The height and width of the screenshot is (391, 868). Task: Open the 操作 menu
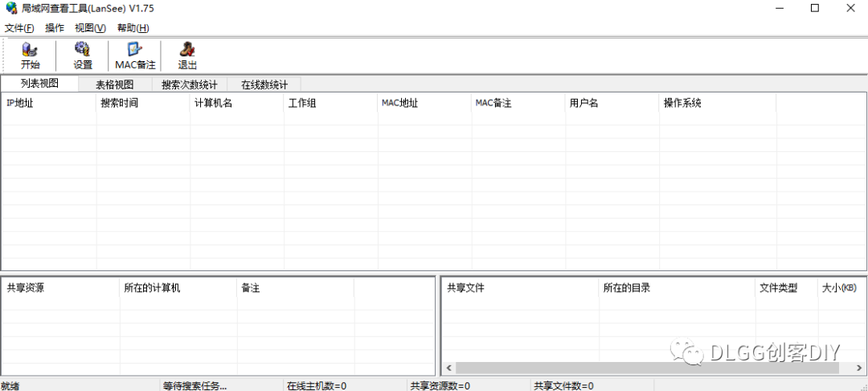pyautogui.click(x=55, y=28)
